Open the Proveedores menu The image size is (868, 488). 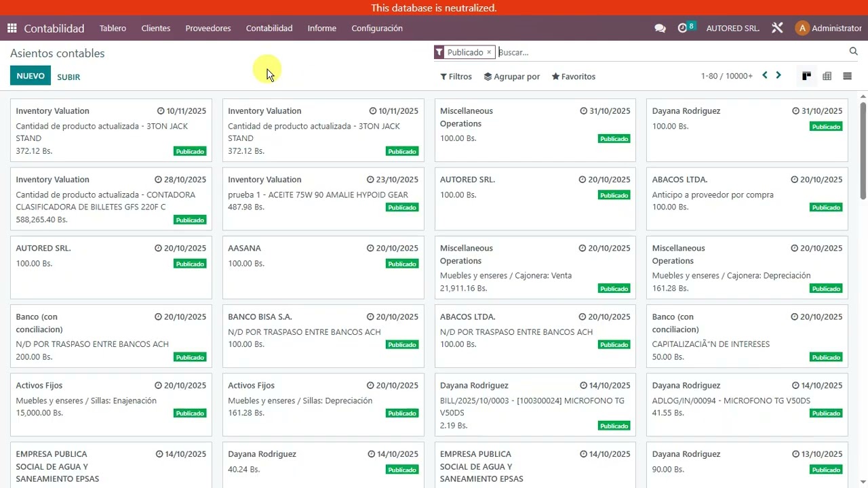(x=208, y=28)
